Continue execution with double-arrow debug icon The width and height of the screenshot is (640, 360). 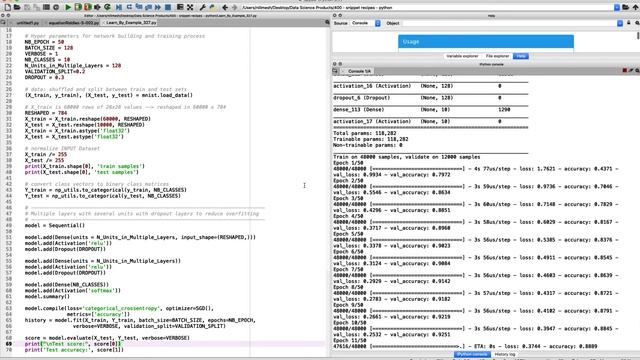(x=158, y=7)
